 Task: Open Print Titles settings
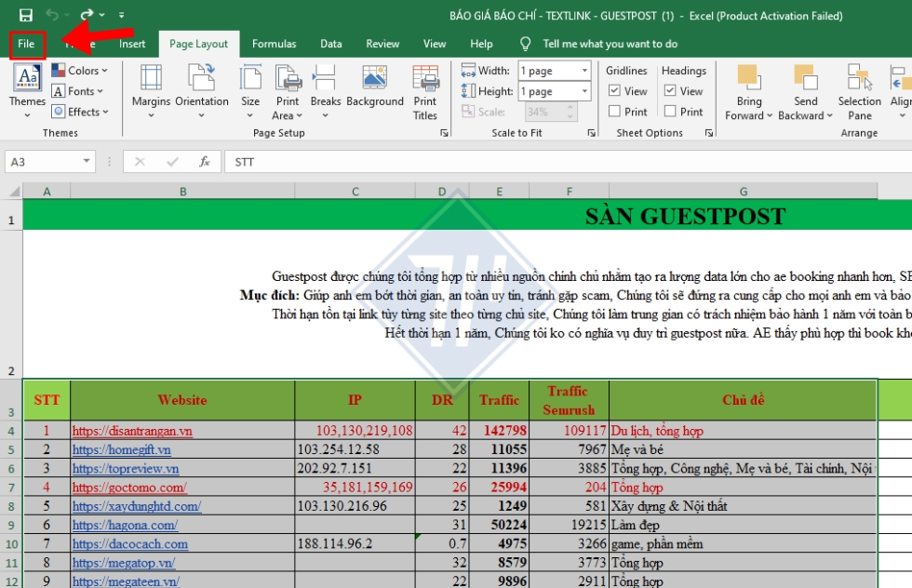click(x=425, y=93)
